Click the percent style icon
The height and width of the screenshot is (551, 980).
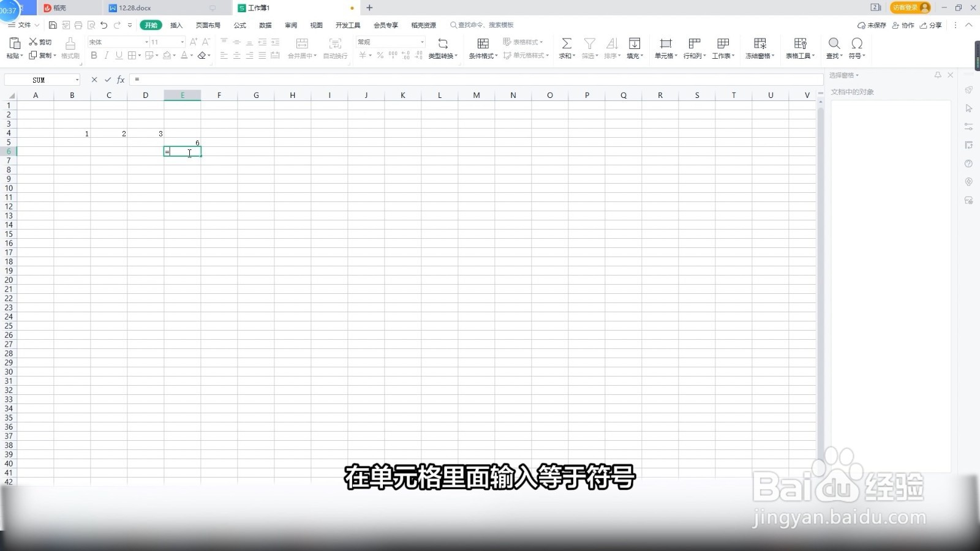(380, 55)
